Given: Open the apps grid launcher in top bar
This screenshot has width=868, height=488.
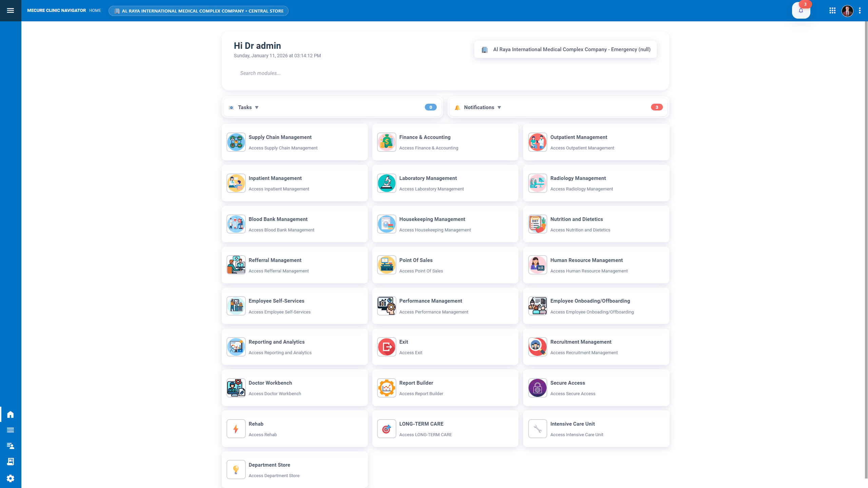Looking at the screenshot, I should (832, 11).
